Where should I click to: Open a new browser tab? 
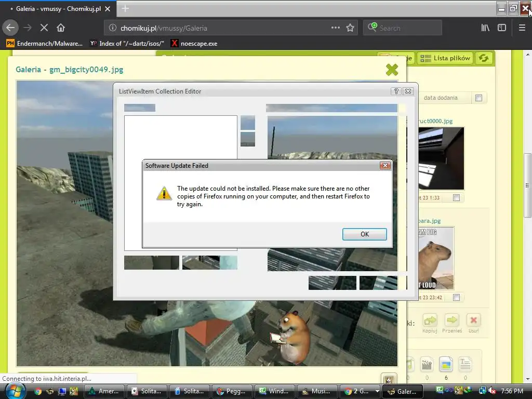click(125, 8)
